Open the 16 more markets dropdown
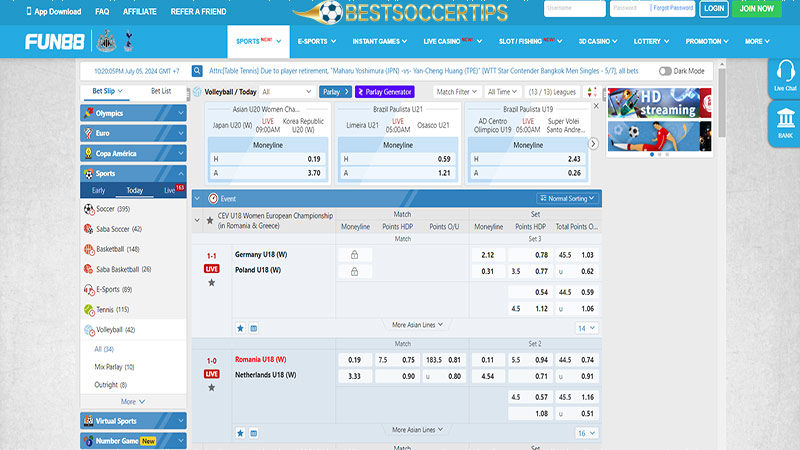The image size is (800, 450). coord(586,433)
